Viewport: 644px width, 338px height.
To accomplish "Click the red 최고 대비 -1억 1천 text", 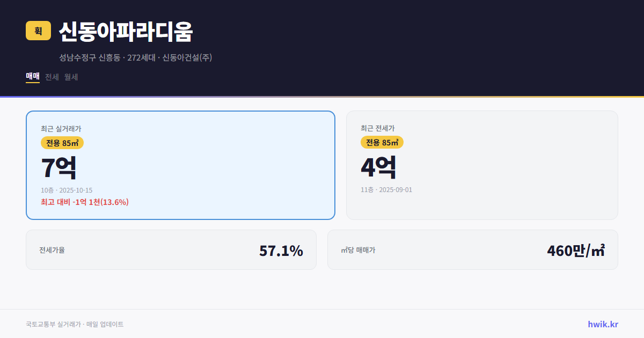I will pos(86,202).
